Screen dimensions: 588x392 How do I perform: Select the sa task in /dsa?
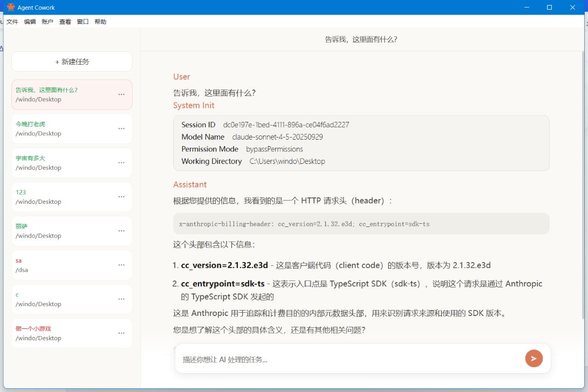tap(72, 265)
